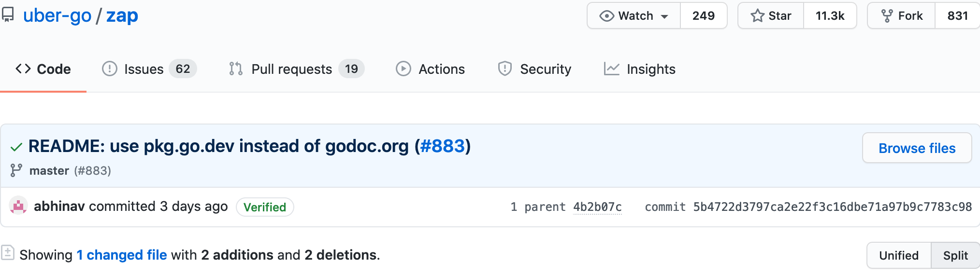Click the branch icon beside master
980x277 pixels.
tap(16, 170)
